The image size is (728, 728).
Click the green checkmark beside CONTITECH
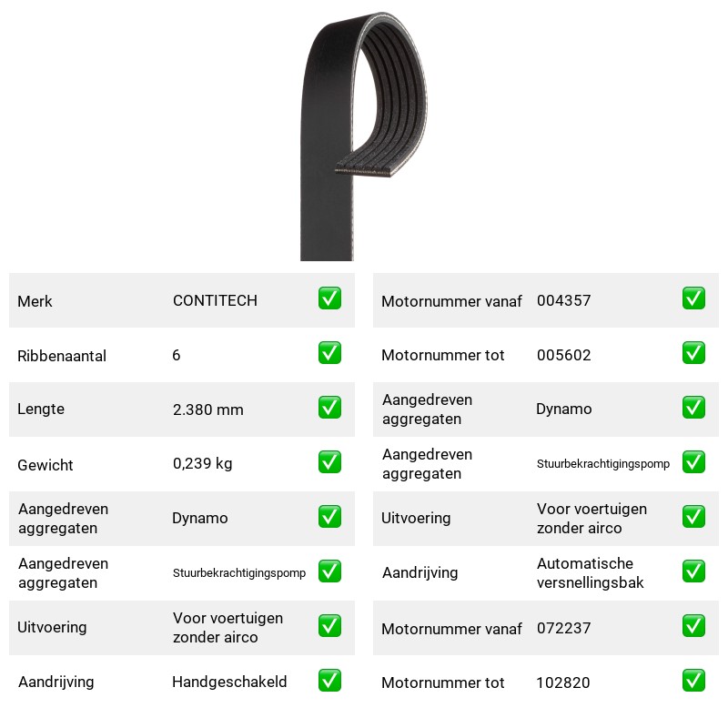coord(329,298)
